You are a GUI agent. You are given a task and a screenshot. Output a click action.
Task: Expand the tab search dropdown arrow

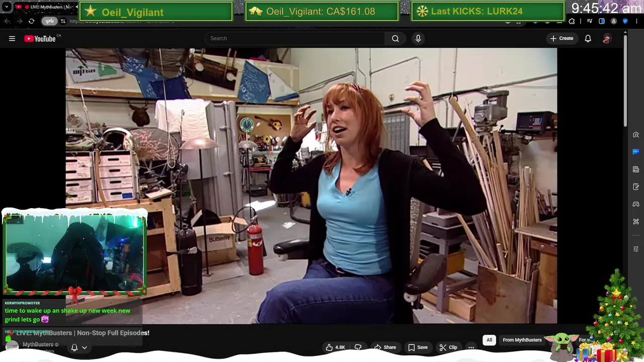(6, 7)
